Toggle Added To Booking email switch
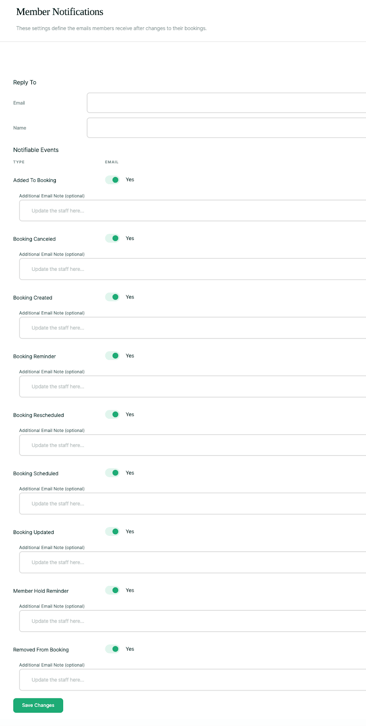This screenshot has width=366, height=726. (x=112, y=180)
